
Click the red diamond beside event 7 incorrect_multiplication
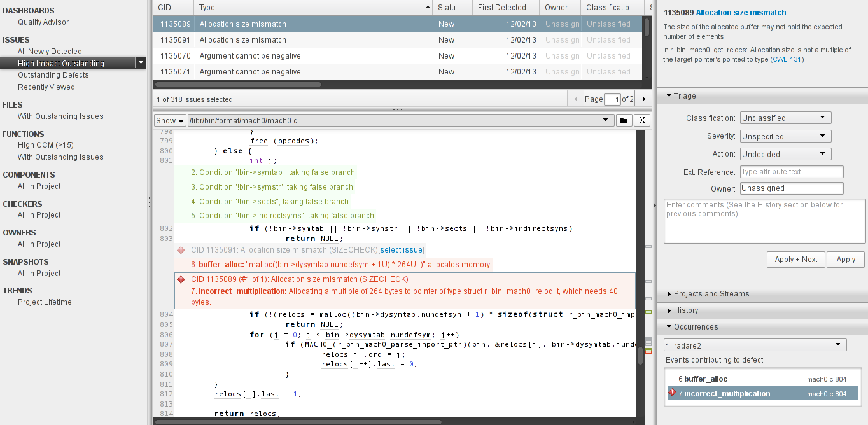tap(673, 393)
